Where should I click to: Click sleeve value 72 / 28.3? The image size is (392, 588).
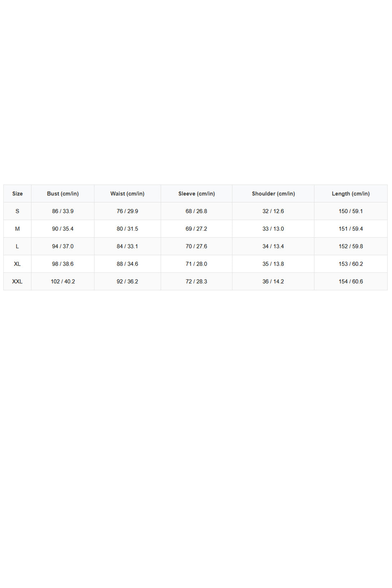pyautogui.click(x=196, y=282)
